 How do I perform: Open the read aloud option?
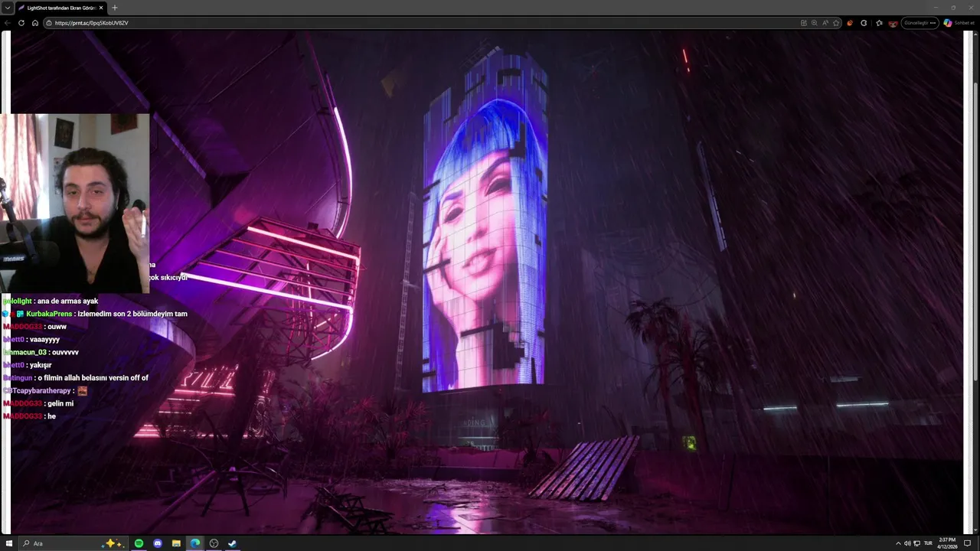(825, 23)
